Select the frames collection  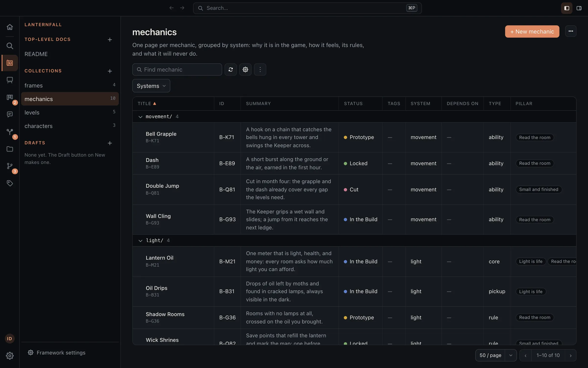pyautogui.click(x=70, y=85)
